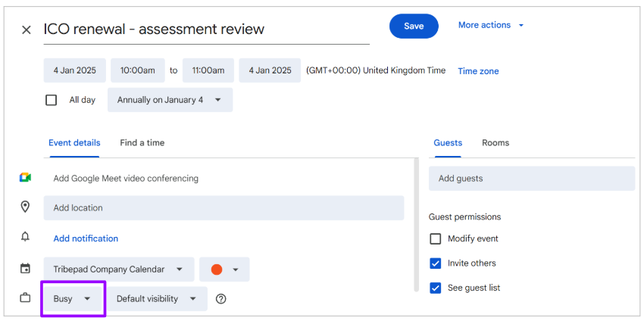Open the orange event color picker
Viewport: 644px width, 321px height.
pyautogui.click(x=224, y=270)
